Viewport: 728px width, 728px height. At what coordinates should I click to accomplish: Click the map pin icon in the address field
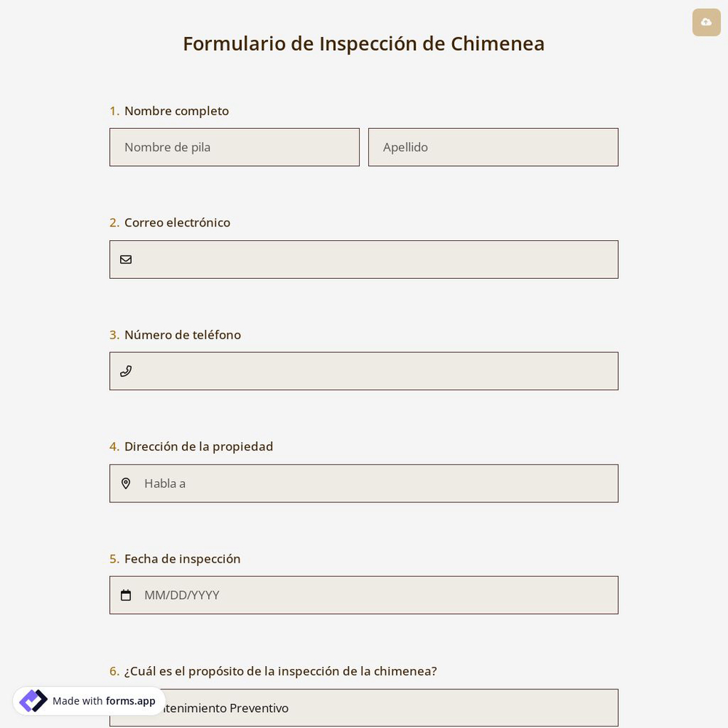coord(126,483)
